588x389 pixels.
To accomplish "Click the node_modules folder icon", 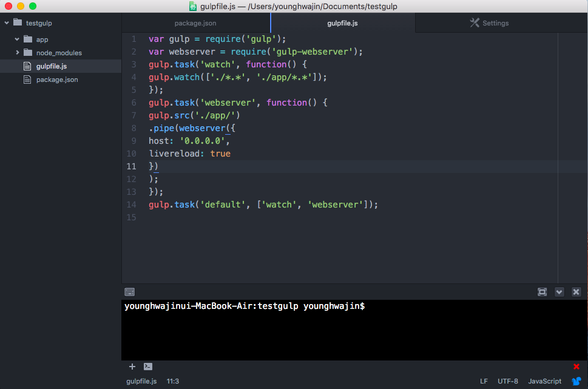I will click(x=28, y=52).
